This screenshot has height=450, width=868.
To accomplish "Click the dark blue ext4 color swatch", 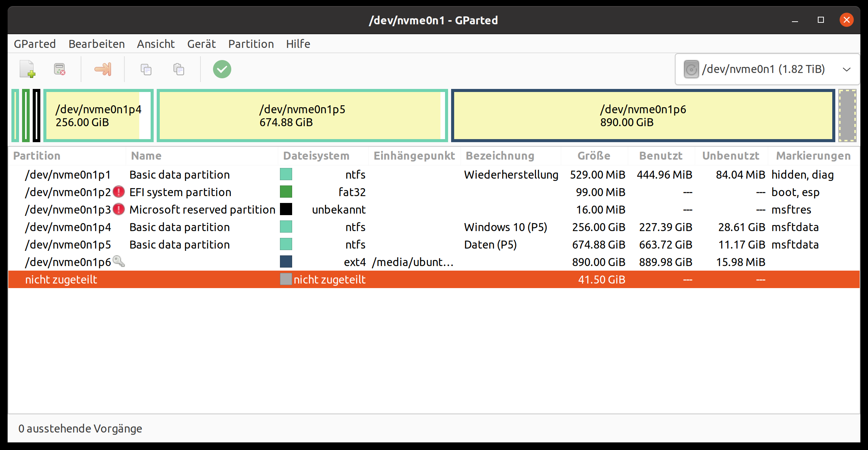I will click(x=286, y=262).
